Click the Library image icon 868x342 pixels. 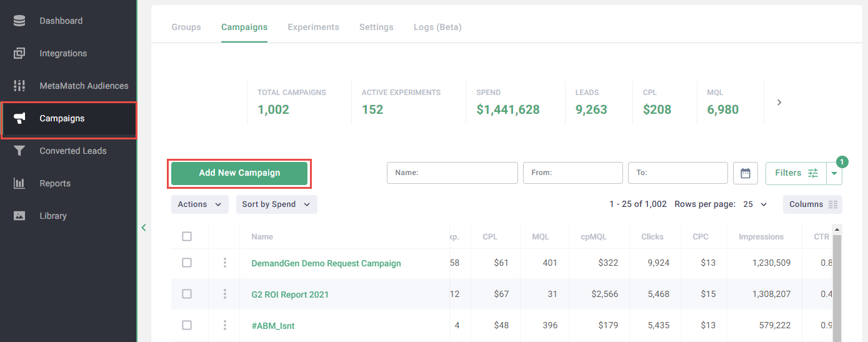pos(19,216)
